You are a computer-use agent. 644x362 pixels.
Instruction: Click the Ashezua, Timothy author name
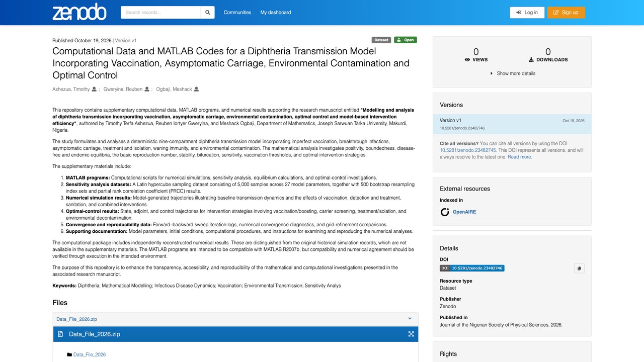71,89
